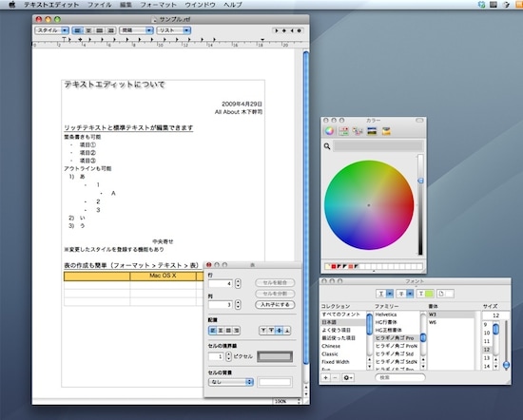Click the merge cells button in table panel
Viewport: 523px width, 420px height.
coord(275,282)
